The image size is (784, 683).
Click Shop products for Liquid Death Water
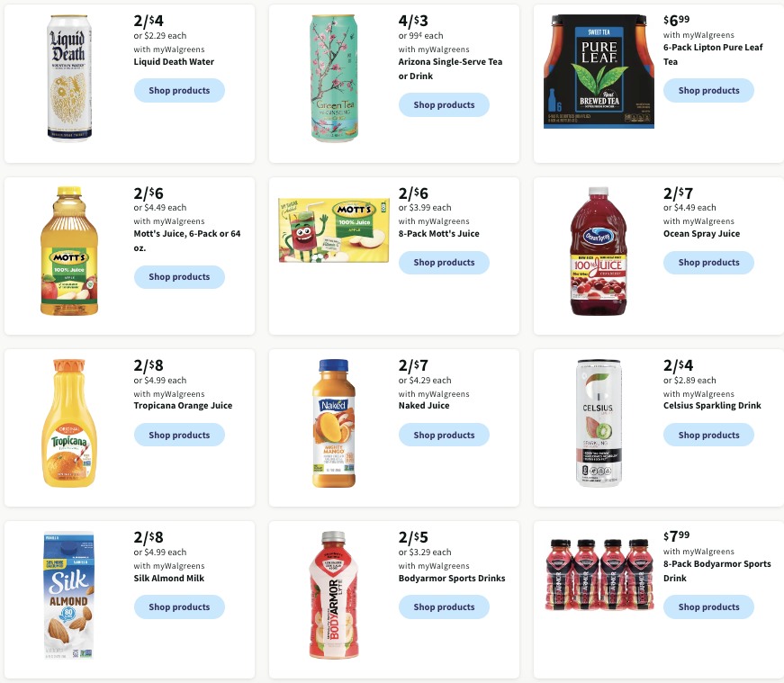(179, 90)
